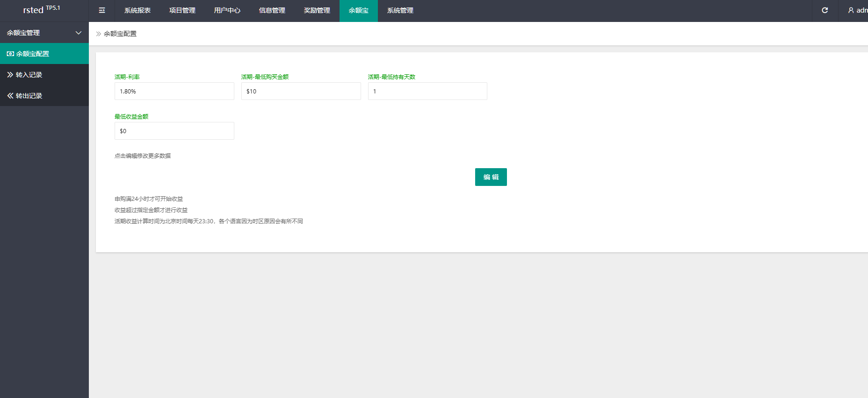868x398 pixels.
Task: Open the 信息管理 menu item
Action: coord(272,10)
